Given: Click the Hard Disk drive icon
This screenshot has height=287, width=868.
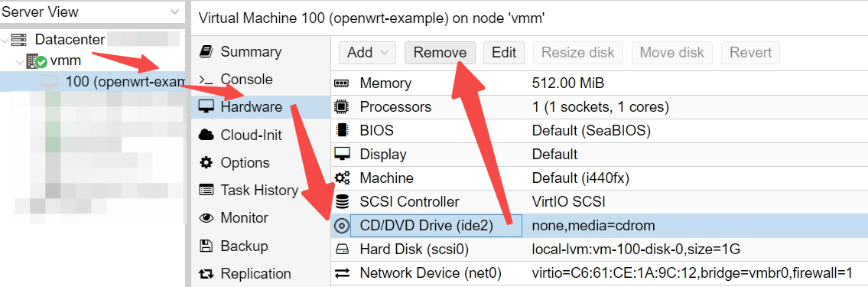Looking at the screenshot, I should (x=342, y=249).
